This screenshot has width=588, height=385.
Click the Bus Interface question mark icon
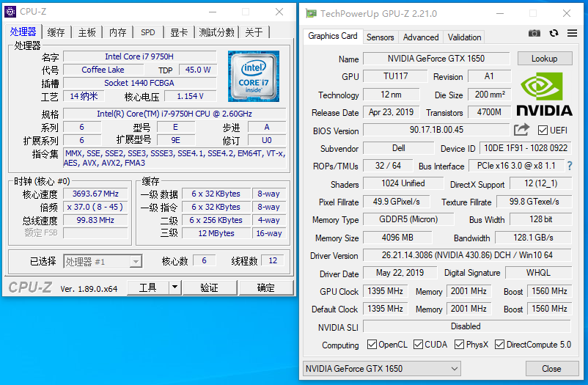click(570, 166)
